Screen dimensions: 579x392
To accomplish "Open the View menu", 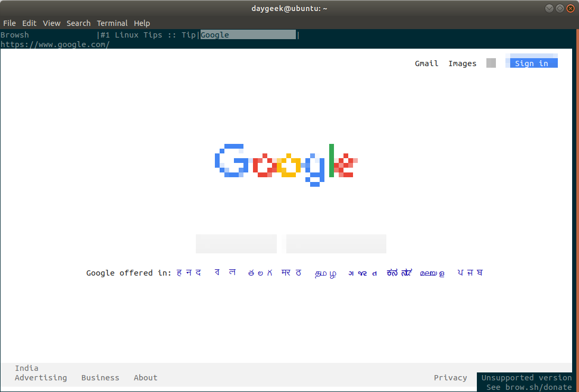I will click(x=51, y=23).
